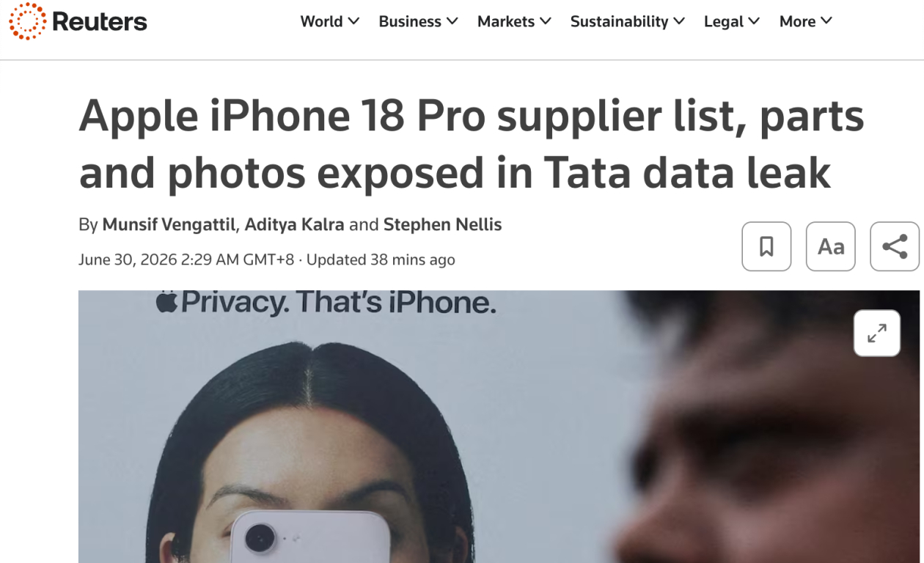Open author Stephen Nellis's profile link

[443, 225]
